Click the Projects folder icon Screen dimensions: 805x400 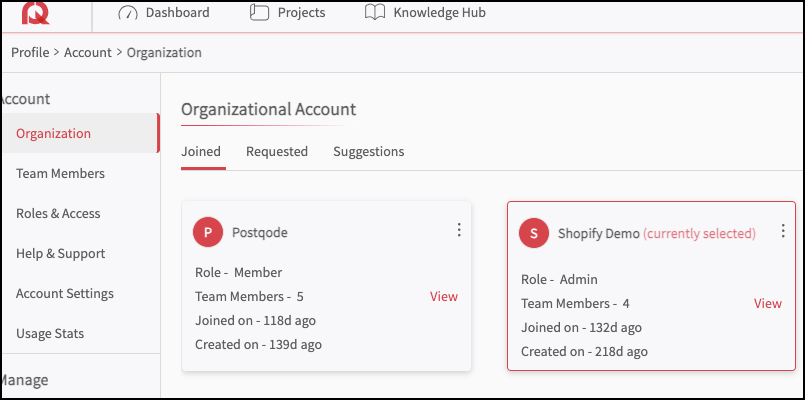point(259,12)
